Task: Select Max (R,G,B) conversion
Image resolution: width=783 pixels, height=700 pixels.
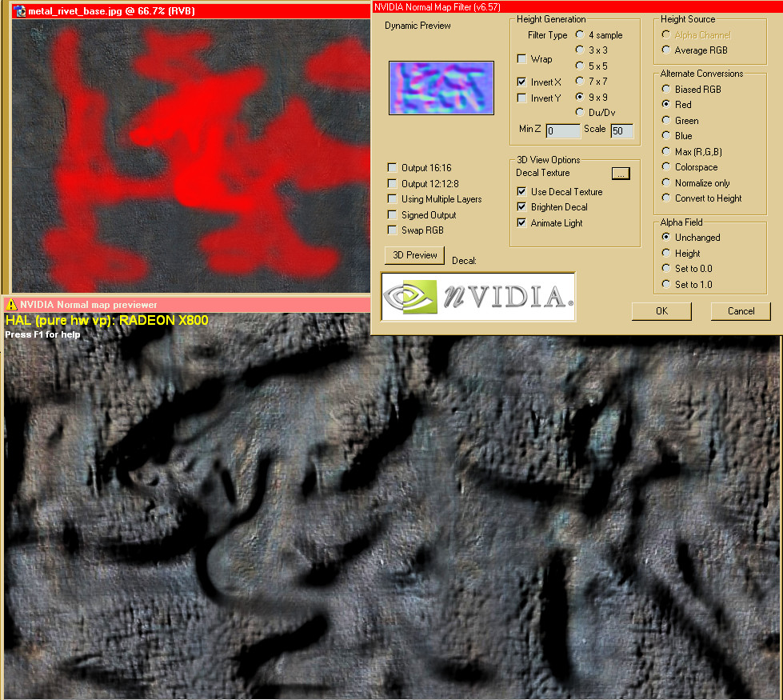Action: pos(666,151)
